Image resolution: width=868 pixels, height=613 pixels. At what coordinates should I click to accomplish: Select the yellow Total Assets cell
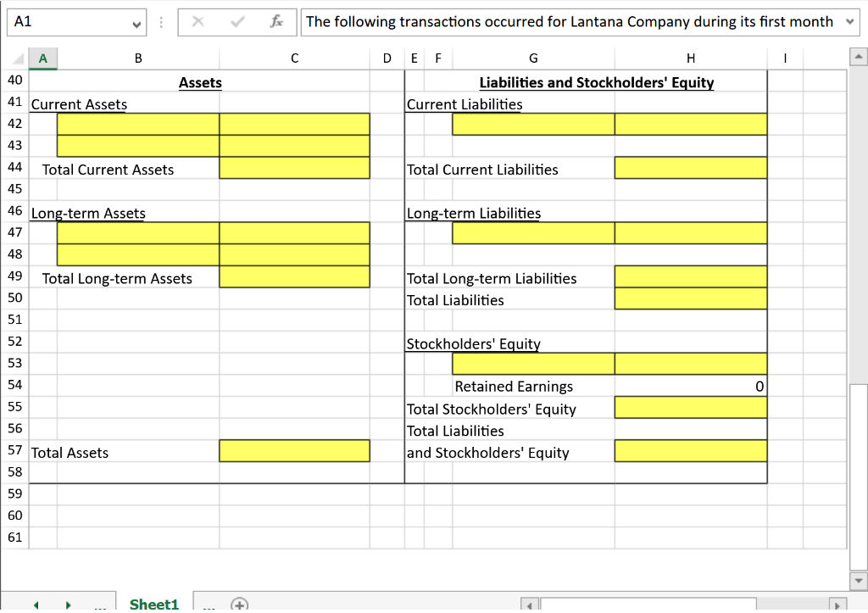[x=294, y=451]
